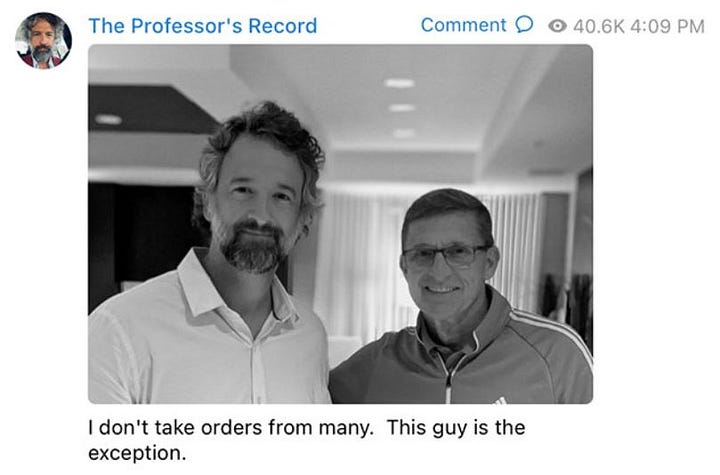
Task: Click the phrase "This guy is the" in the caption
Action: [456, 428]
